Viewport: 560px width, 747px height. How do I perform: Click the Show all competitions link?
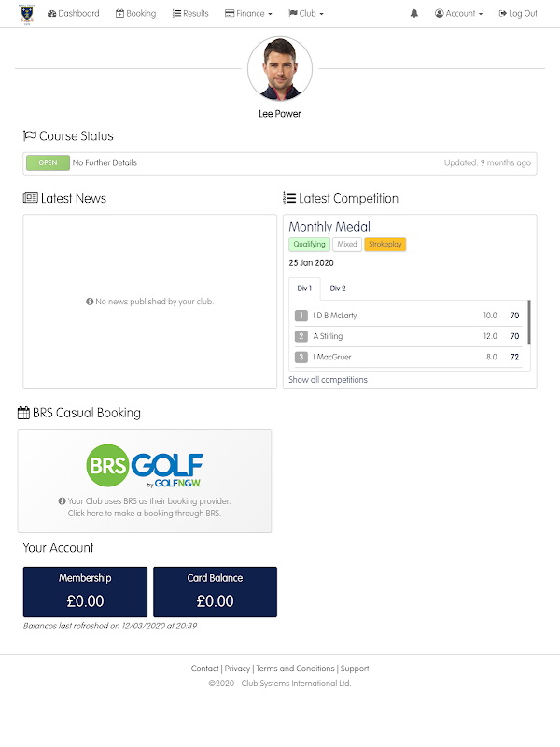328,380
